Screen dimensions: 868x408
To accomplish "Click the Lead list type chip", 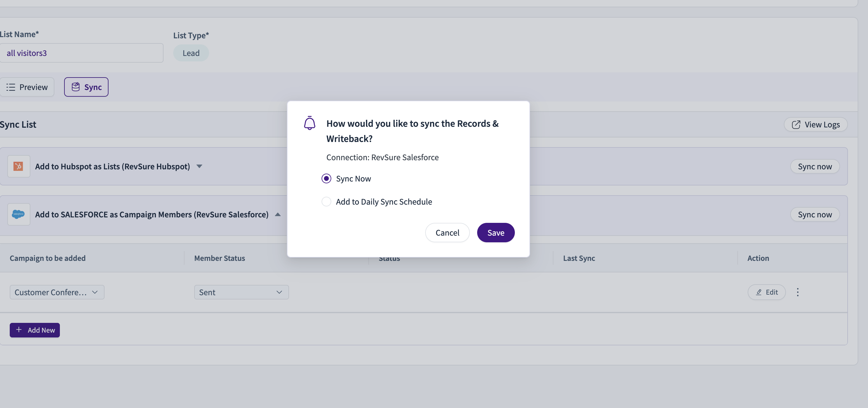I will (191, 53).
